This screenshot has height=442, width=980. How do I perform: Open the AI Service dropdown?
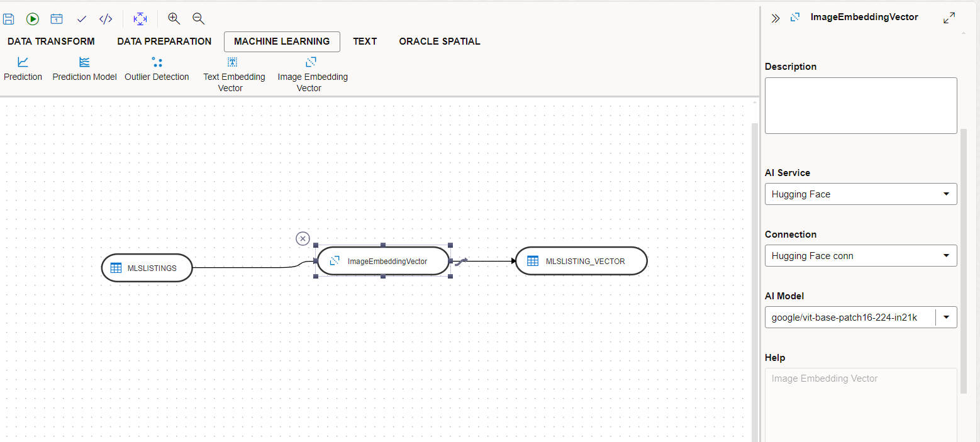click(860, 194)
